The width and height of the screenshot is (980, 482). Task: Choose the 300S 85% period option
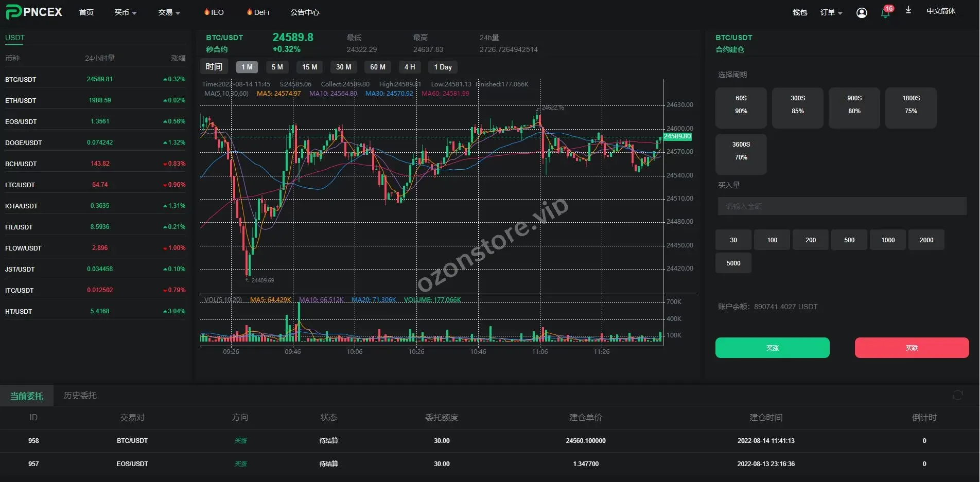(x=797, y=108)
